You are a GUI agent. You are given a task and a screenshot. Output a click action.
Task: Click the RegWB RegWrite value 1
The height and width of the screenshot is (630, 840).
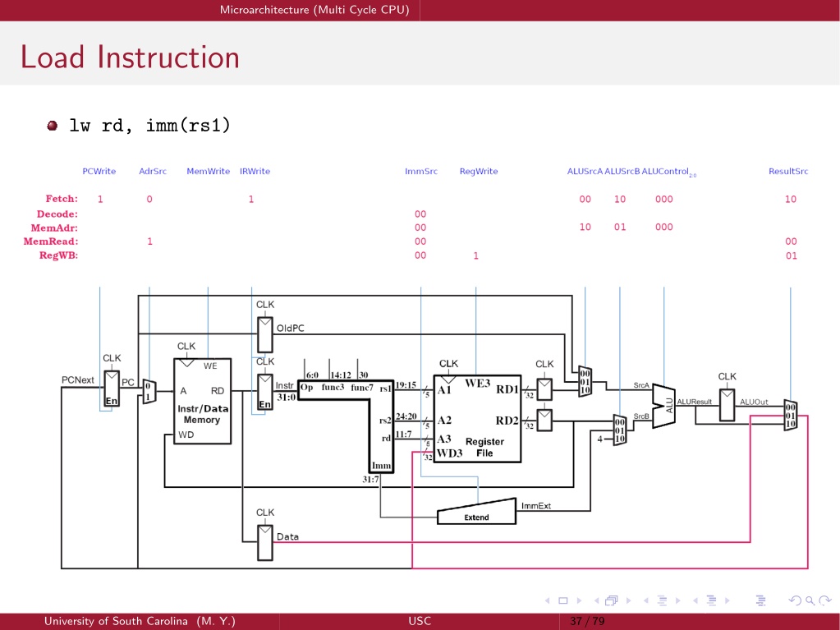(475, 256)
